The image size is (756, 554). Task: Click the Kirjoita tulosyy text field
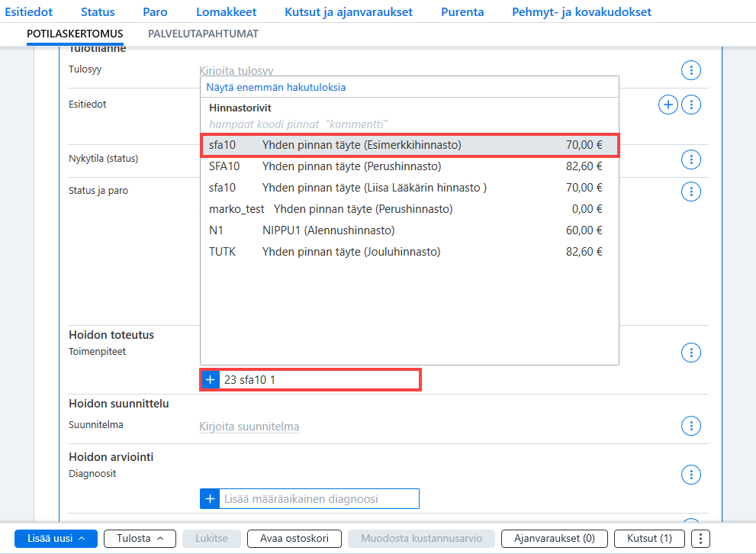coord(236,71)
